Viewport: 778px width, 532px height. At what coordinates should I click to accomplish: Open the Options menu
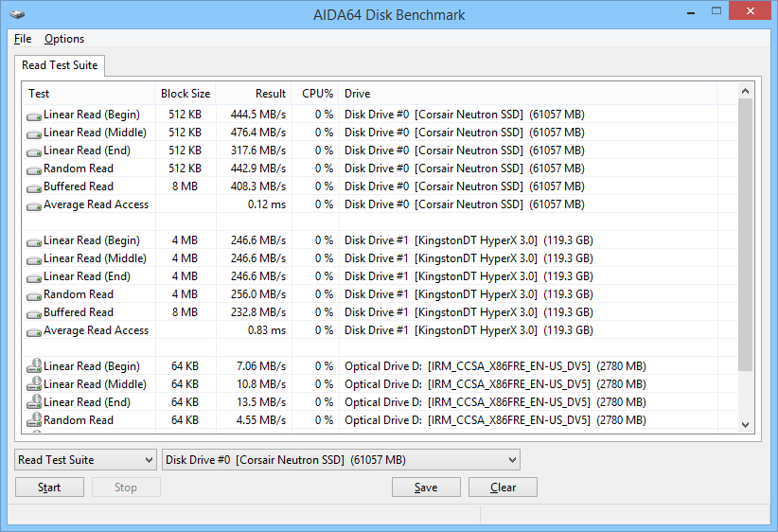(x=64, y=39)
